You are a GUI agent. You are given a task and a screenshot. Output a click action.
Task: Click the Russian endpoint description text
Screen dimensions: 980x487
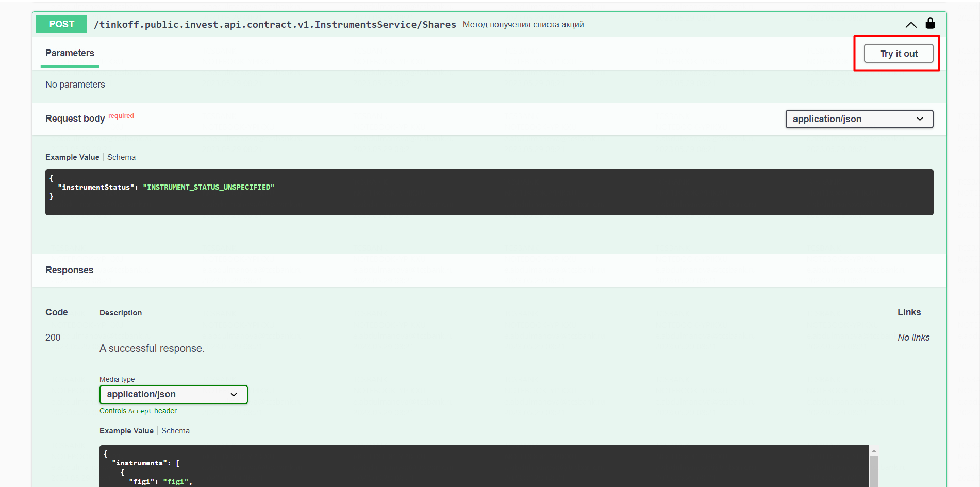tap(524, 25)
